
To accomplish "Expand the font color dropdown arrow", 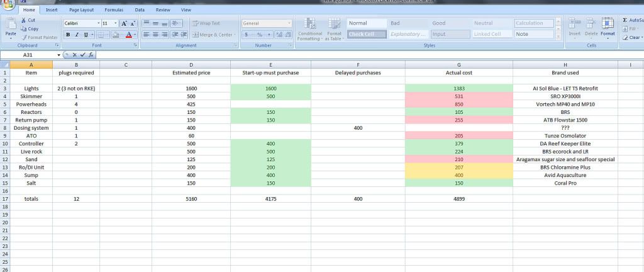I will click(135, 35).
